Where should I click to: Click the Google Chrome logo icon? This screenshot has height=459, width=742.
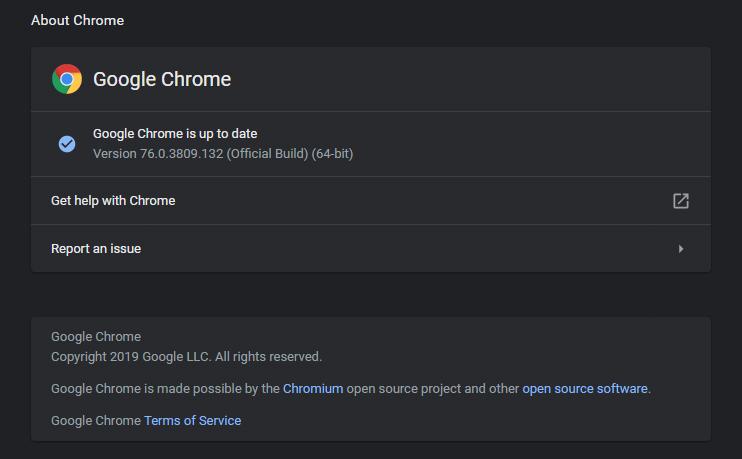67,79
